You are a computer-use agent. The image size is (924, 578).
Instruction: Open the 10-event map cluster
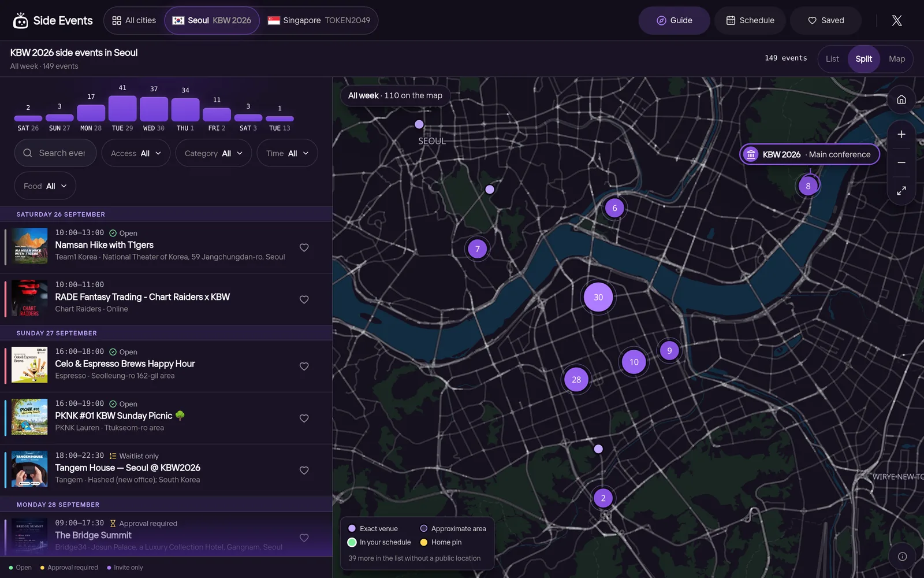(x=634, y=362)
